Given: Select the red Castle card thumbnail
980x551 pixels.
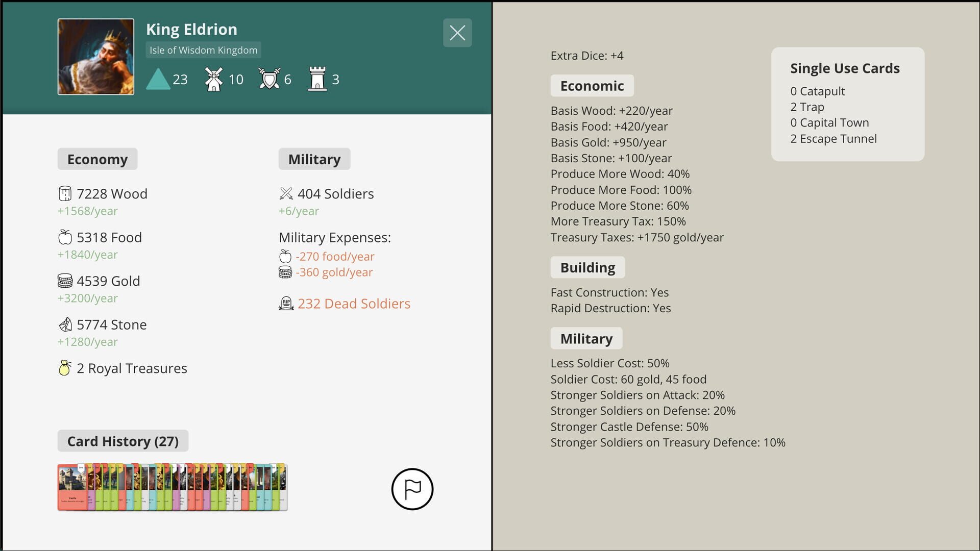Looking at the screenshot, I should [x=71, y=486].
